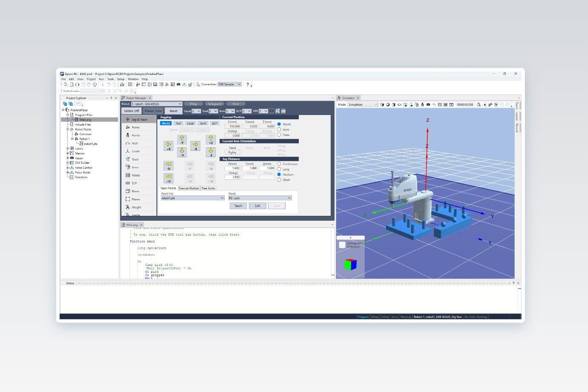Screen dimensions: 588x392
Task: Click the colored orientation cube in the simulator
Action: pos(350,264)
